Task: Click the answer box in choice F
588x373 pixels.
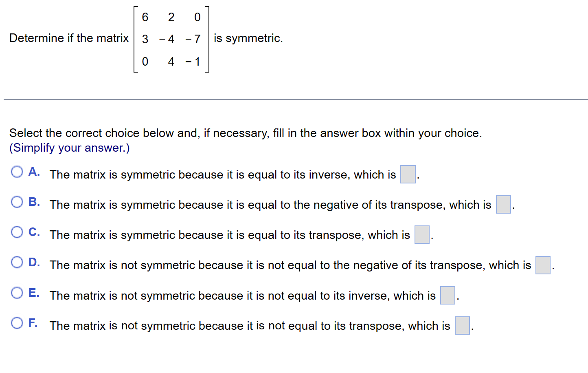Action: tap(462, 325)
